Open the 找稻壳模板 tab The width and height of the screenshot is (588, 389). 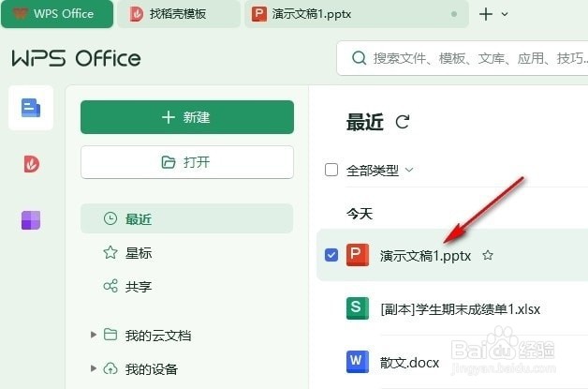[179, 14]
